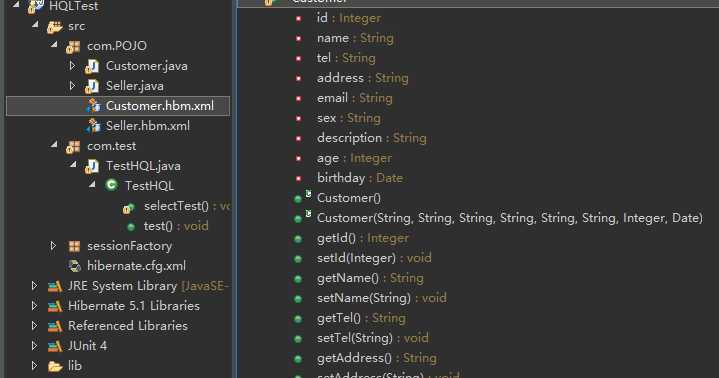Expand the Customer.java node arrow
Viewport: 719px width, 378px height.
[72, 66]
